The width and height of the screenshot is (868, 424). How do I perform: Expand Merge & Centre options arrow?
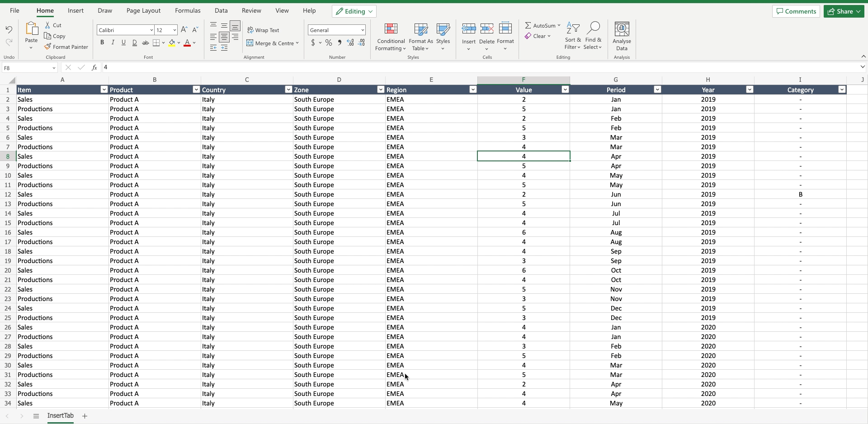(x=297, y=43)
